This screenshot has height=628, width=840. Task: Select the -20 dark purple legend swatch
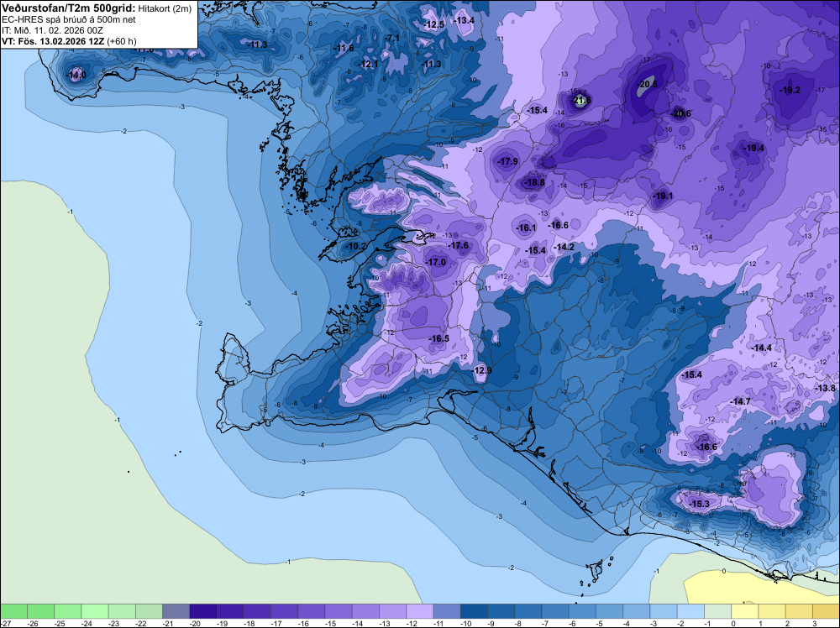[x=203, y=611]
